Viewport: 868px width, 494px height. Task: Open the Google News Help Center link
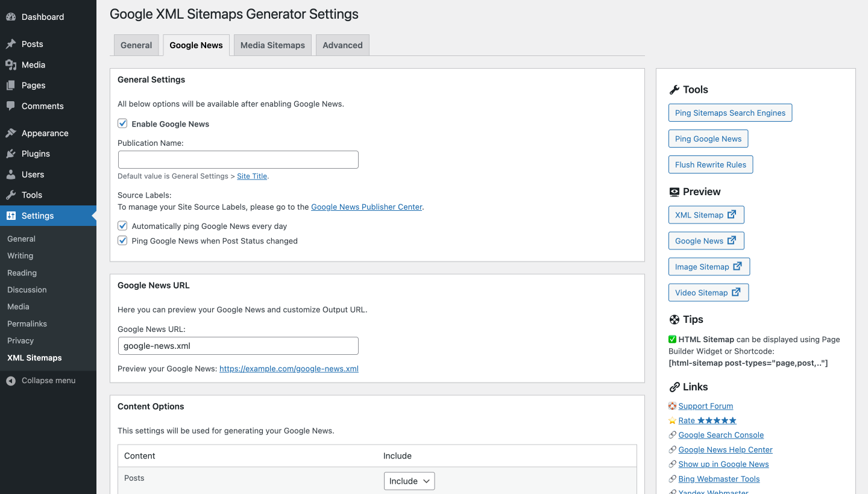tap(726, 449)
